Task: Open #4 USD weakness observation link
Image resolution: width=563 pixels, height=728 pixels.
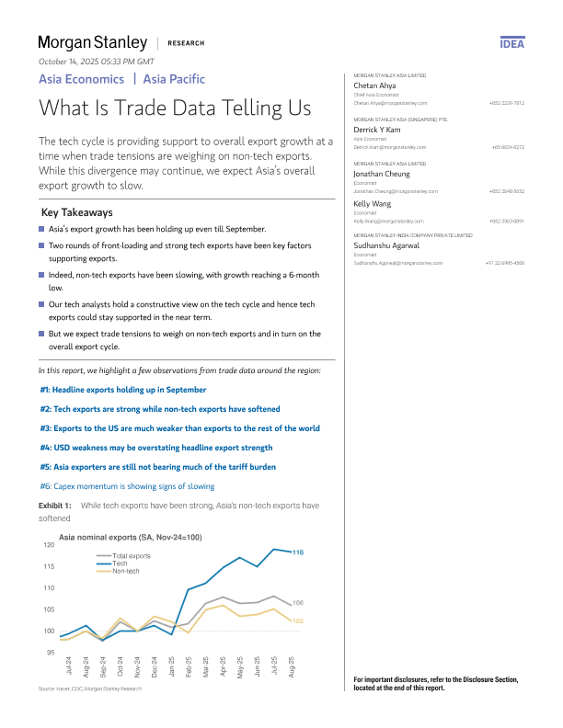Action: click(155, 448)
